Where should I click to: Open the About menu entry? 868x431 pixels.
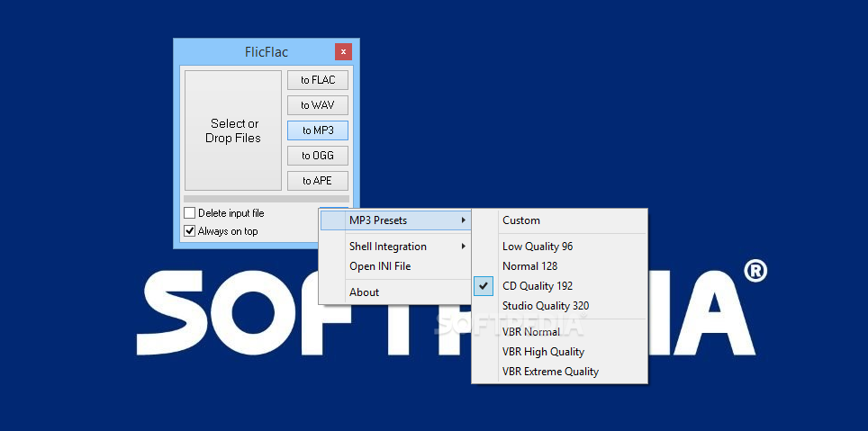(395, 292)
